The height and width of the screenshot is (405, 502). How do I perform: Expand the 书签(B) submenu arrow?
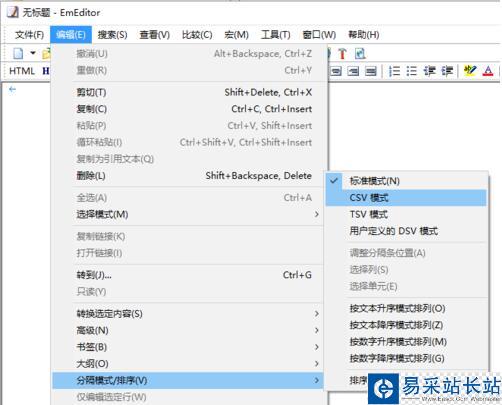point(317,347)
